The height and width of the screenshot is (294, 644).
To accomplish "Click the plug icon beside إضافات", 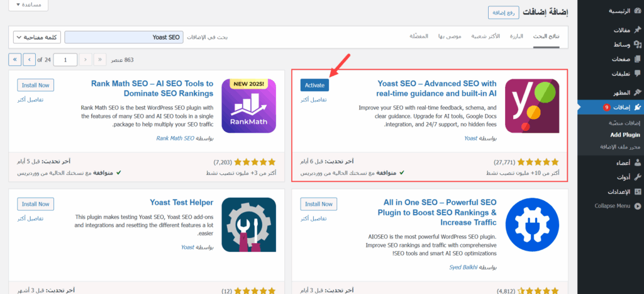I will pyautogui.click(x=637, y=107).
